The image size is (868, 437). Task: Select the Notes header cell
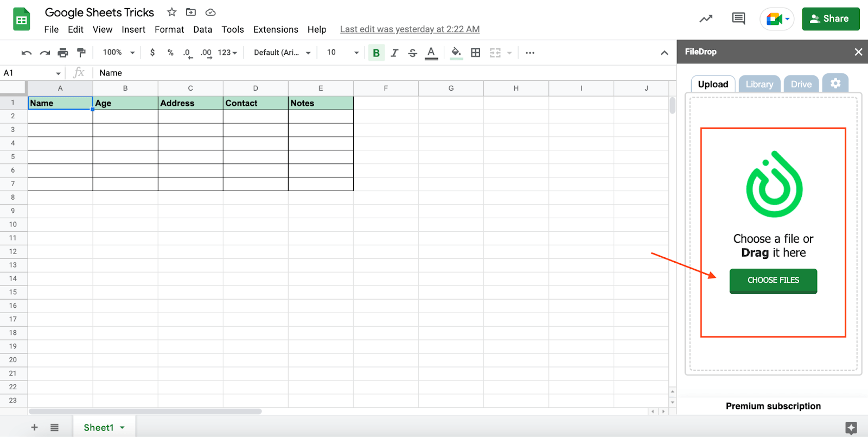(x=321, y=103)
